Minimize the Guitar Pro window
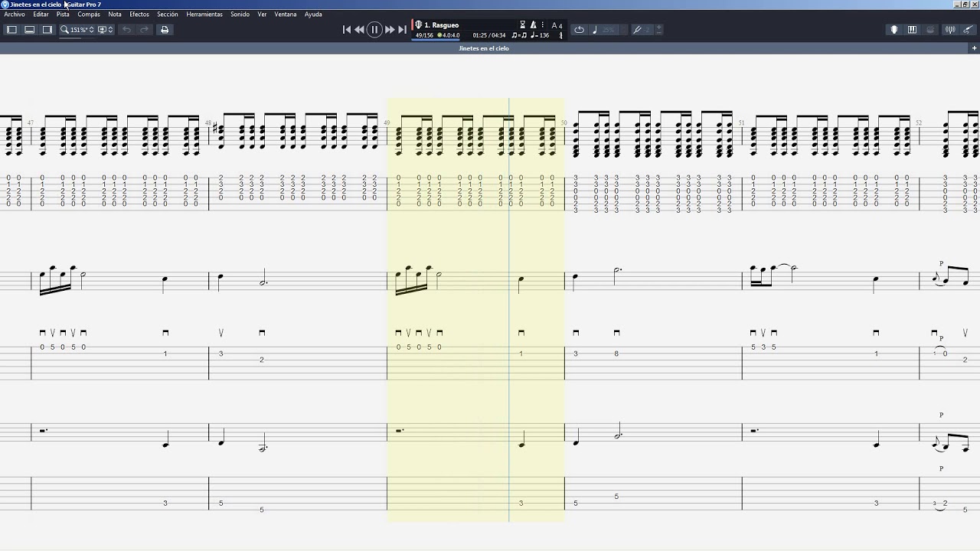Screen dimensions: 980x551 point(957,5)
